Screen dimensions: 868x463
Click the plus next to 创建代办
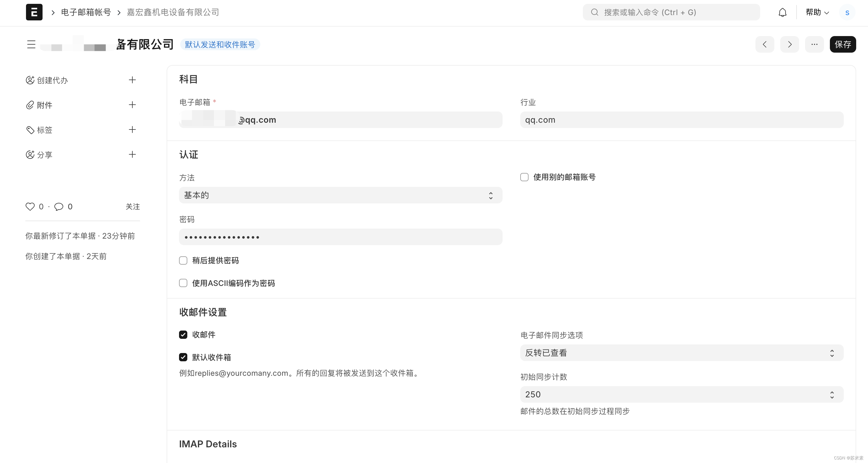132,80
